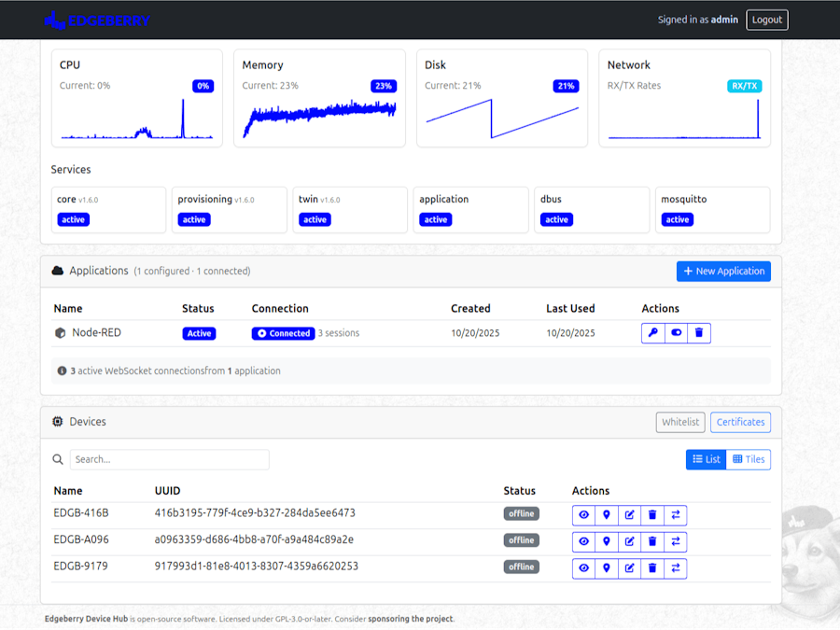Image resolution: width=840 pixels, height=630 pixels.
Task: Click the trash icon for device EDGB-A096
Action: [652, 540]
